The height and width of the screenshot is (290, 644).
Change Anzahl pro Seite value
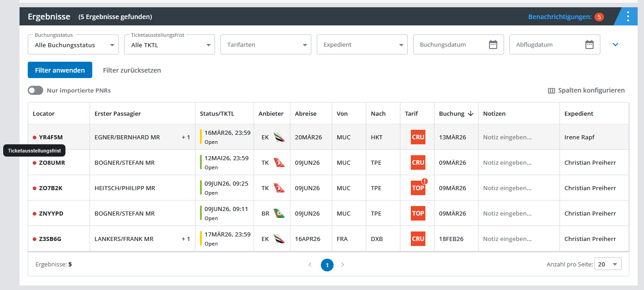coord(609,264)
